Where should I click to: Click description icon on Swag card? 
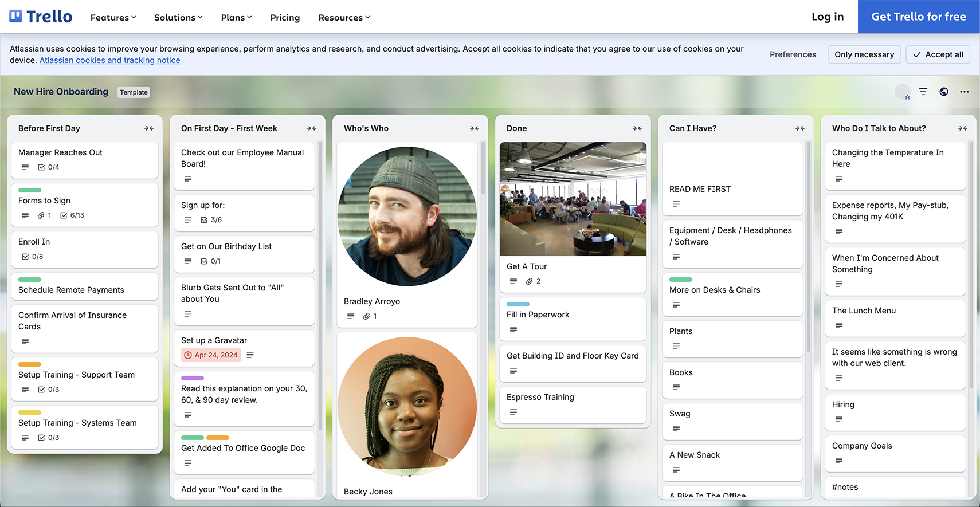tap(676, 429)
